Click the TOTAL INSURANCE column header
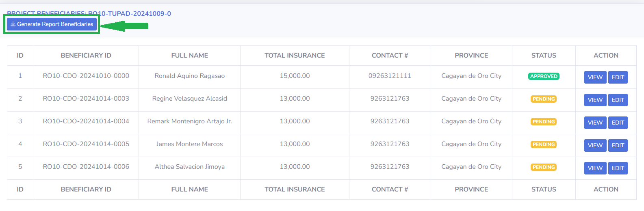 click(x=295, y=56)
